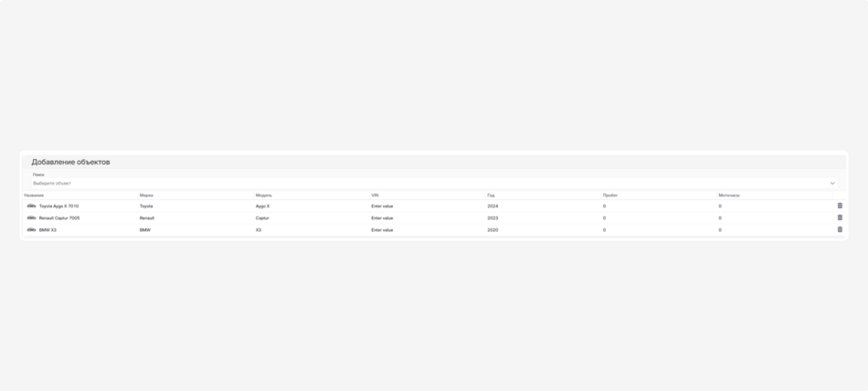Click the 'Год' column header
The height and width of the screenshot is (391, 868).
[491, 195]
